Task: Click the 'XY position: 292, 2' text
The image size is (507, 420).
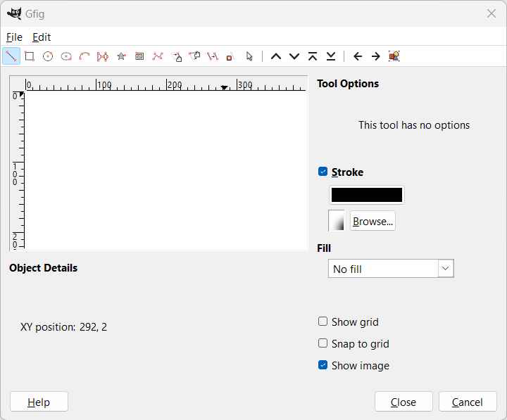Action: (63, 327)
